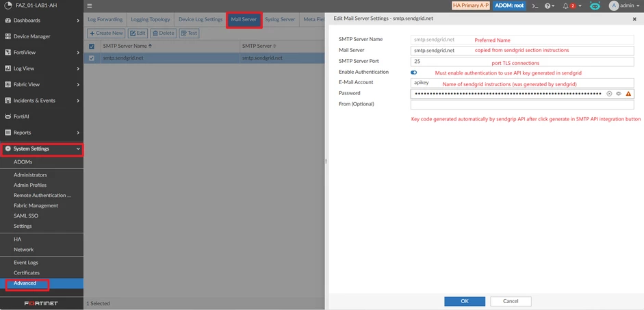Select the Mail Server tab
The image size is (644, 310).
tap(244, 19)
